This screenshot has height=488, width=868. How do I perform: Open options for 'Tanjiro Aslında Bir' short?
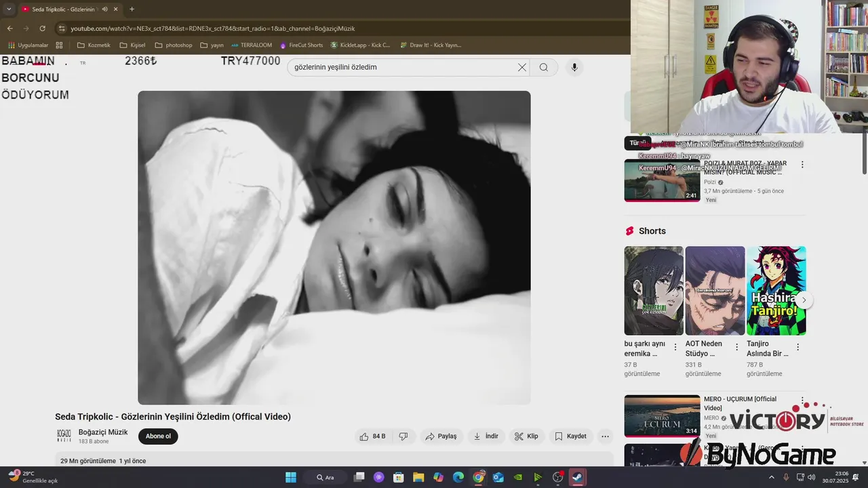797,347
